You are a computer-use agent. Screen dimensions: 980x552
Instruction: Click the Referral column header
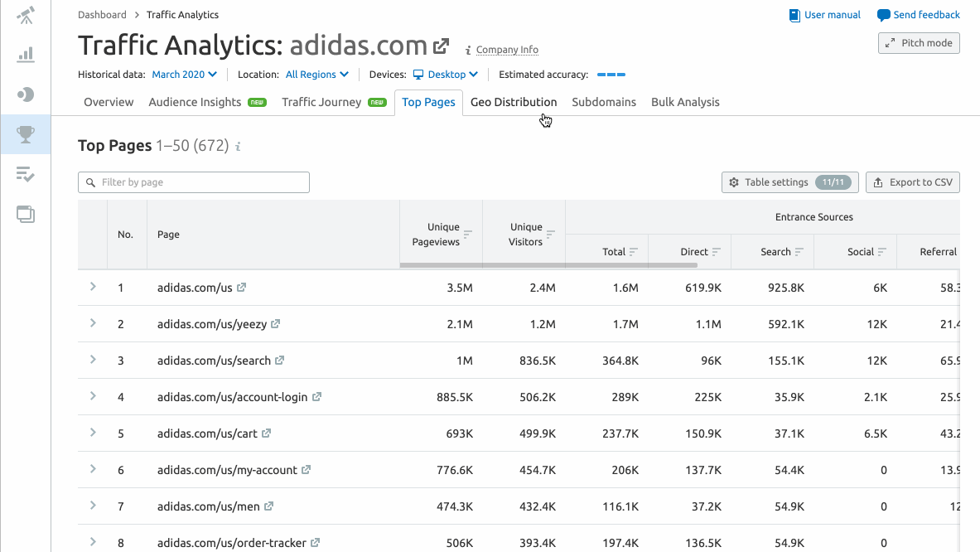pyautogui.click(x=938, y=252)
